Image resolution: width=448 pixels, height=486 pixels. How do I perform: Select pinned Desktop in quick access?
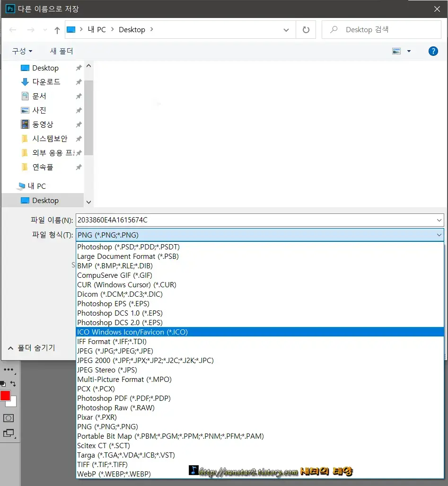click(x=45, y=68)
